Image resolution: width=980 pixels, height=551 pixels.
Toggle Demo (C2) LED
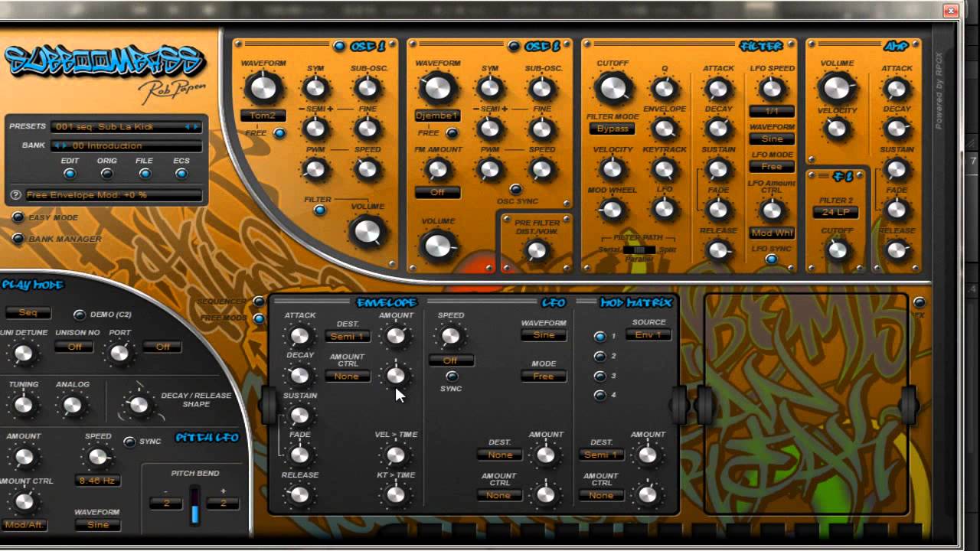coord(79,315)
